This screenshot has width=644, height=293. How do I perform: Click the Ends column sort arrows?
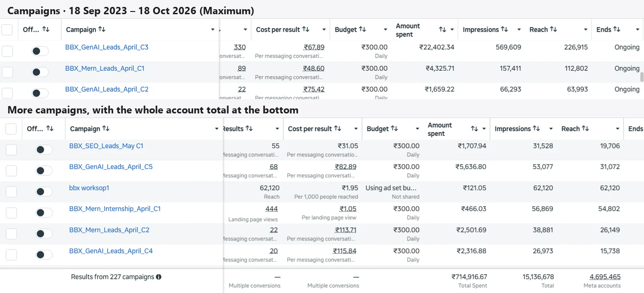tap(617, 29)
